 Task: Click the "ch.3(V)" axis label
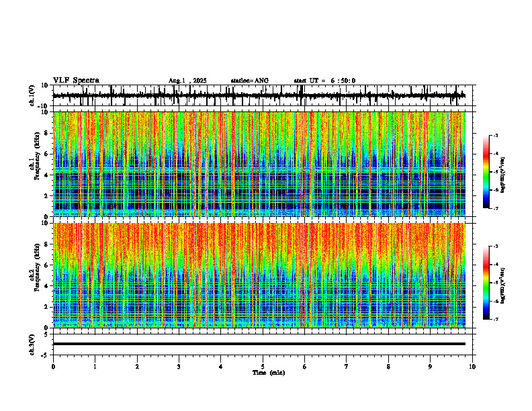click(32, 345)
